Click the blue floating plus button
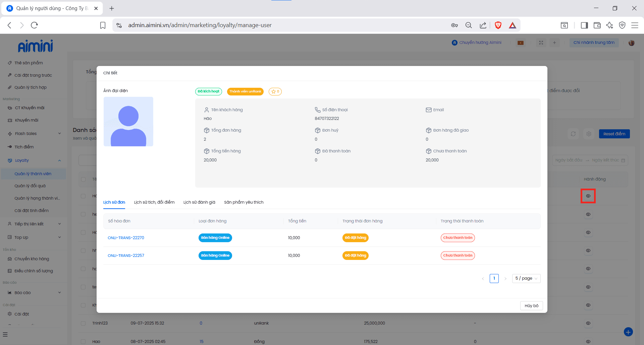The height and width of the screenshot is (345, 644). (x=628, y=332)
